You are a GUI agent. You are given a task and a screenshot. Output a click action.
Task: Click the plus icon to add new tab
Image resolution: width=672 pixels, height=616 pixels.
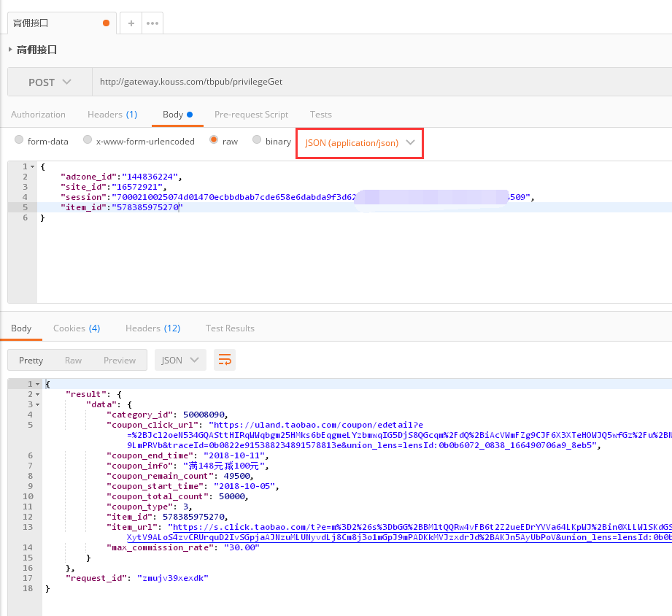click(x=131, y=23)
